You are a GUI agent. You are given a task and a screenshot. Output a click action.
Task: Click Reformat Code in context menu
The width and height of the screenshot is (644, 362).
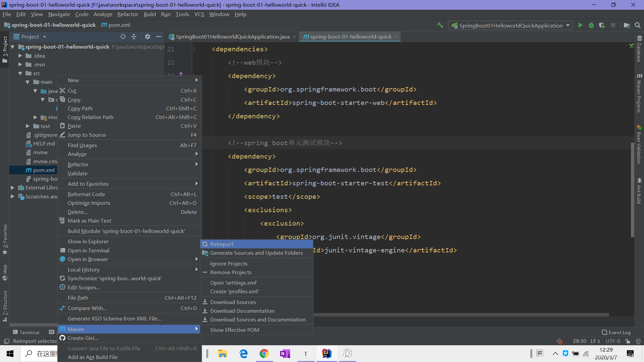click(129, 194)
